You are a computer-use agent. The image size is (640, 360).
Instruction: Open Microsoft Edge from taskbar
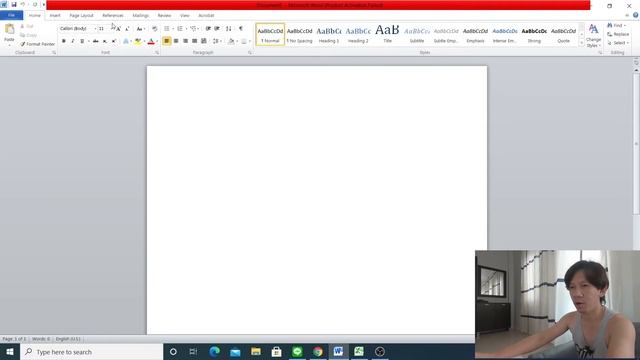[214, 352]
